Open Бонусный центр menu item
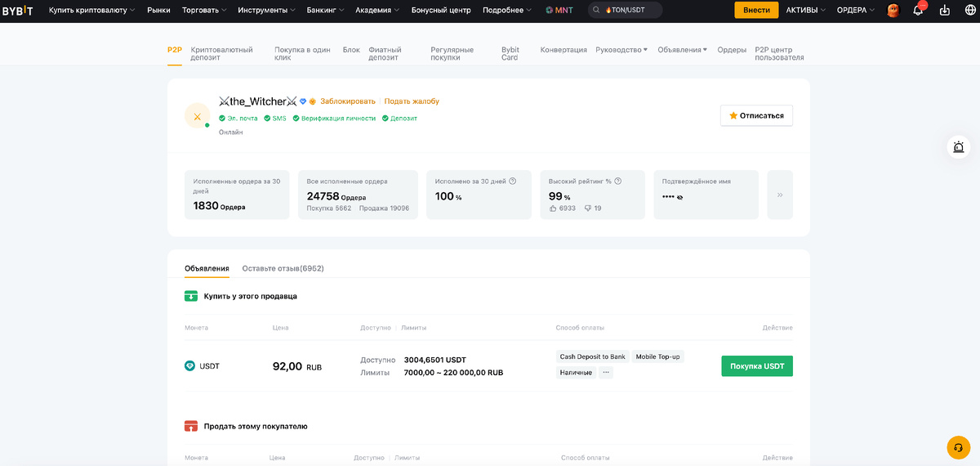The height and width of the screenshot is (466, 980). (x=441, y=11)
